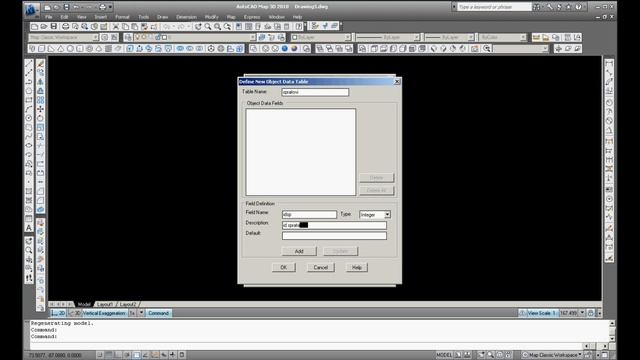This screenshot has width=640, height=360.
Task: Select the Pan realtime tool
Action: 198,27
